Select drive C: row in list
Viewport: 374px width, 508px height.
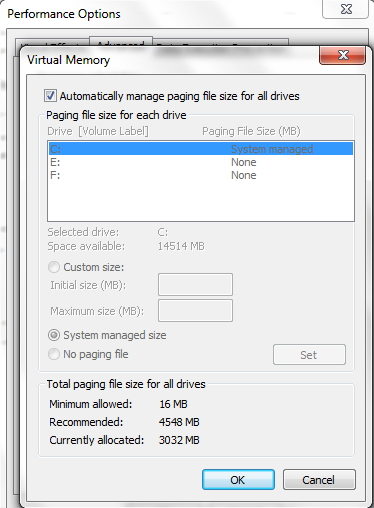[x=201, y=149]
